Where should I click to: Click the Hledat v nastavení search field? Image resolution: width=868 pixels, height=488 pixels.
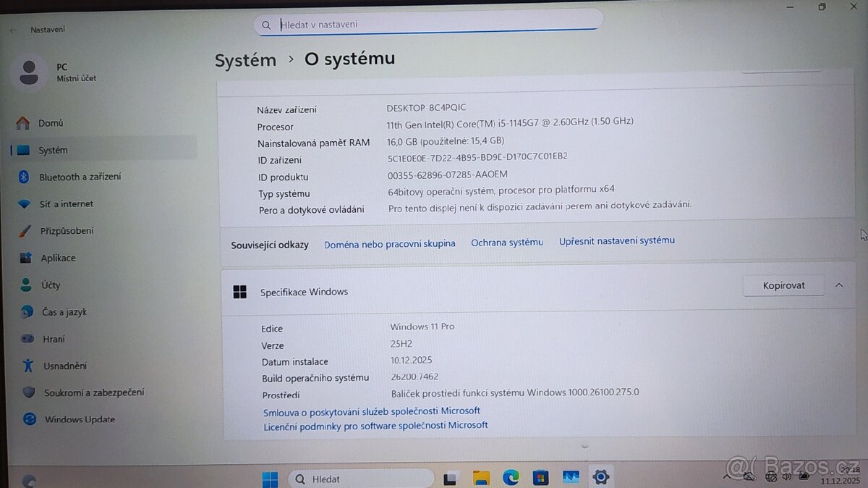(427, 24)
